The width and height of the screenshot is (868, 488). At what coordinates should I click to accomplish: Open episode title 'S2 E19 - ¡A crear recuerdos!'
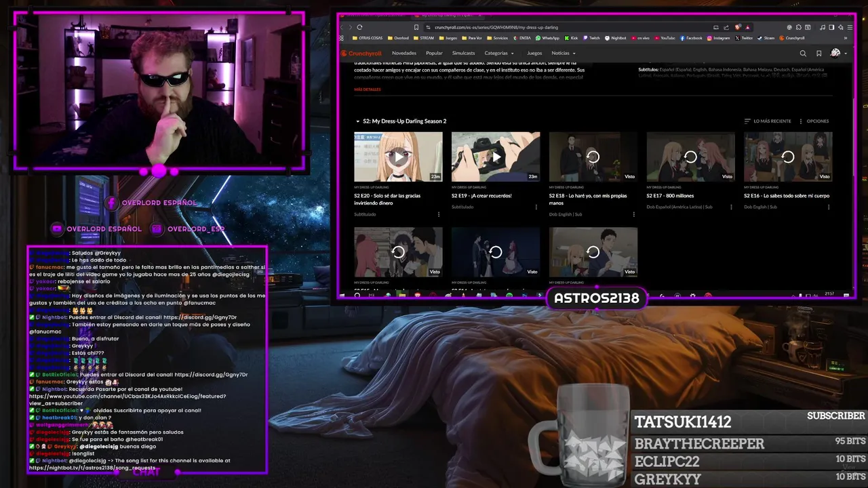click(481, 196)
